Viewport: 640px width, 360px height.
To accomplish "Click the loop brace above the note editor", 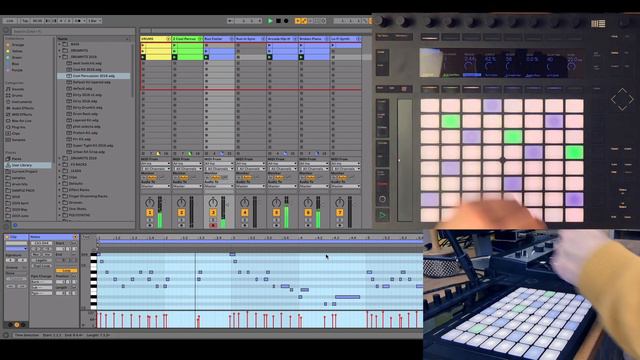I will pyautogui.click(x=260, y=242).
